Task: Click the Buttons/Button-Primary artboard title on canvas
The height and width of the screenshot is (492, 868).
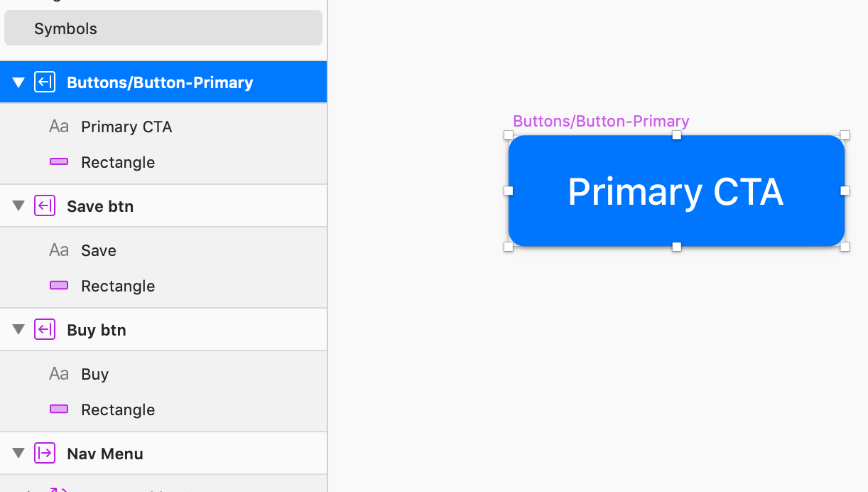Action: pos(601,122)
